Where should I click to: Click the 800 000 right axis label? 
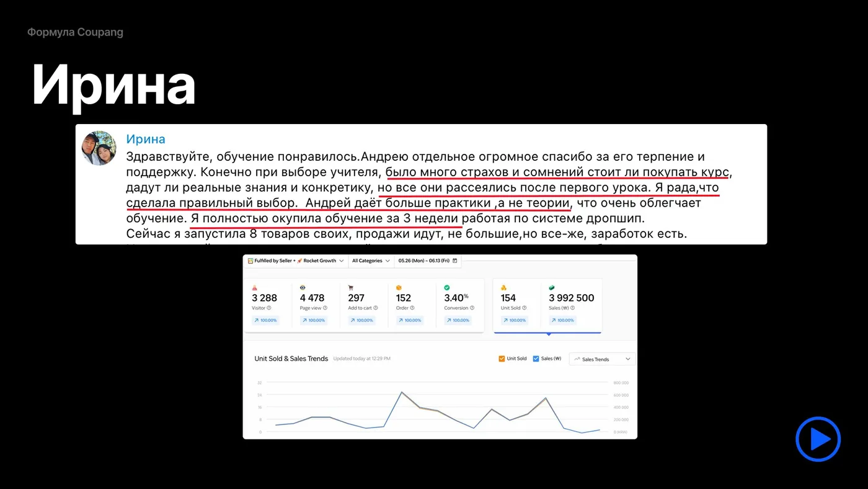click(621, 383)
